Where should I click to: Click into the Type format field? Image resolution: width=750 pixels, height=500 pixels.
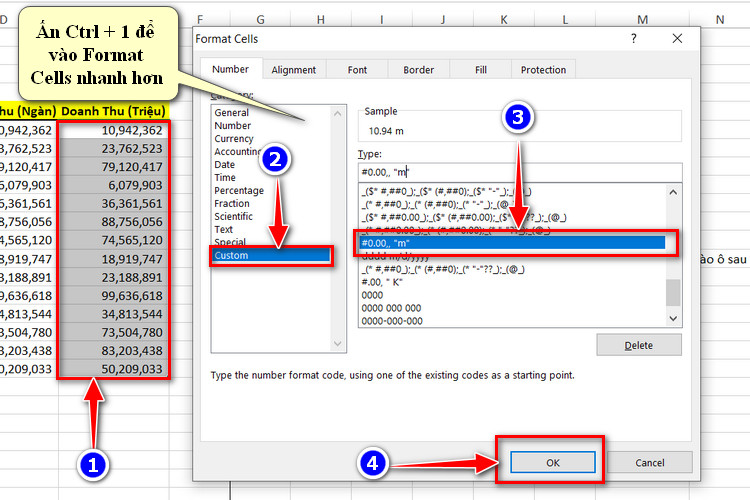point(520,172)
